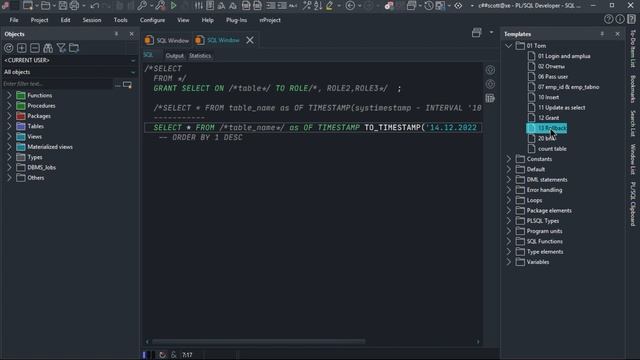Click the clock history toolbar icon

428,5
